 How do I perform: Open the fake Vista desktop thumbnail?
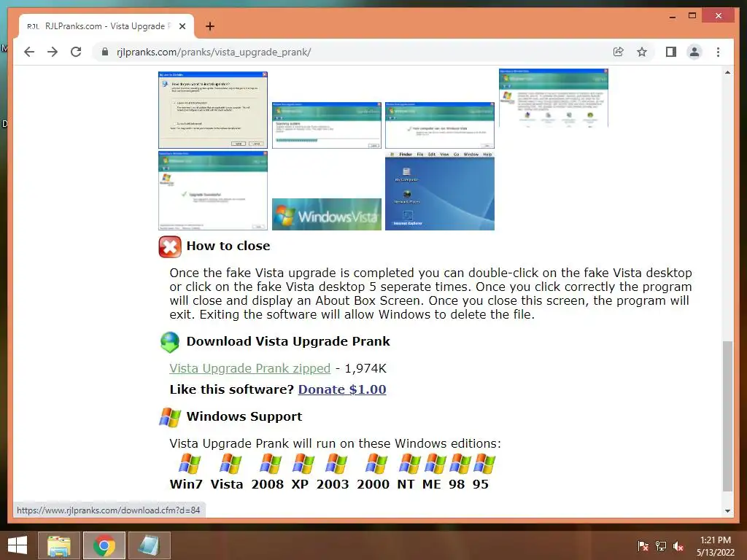(x=440, y=190)
